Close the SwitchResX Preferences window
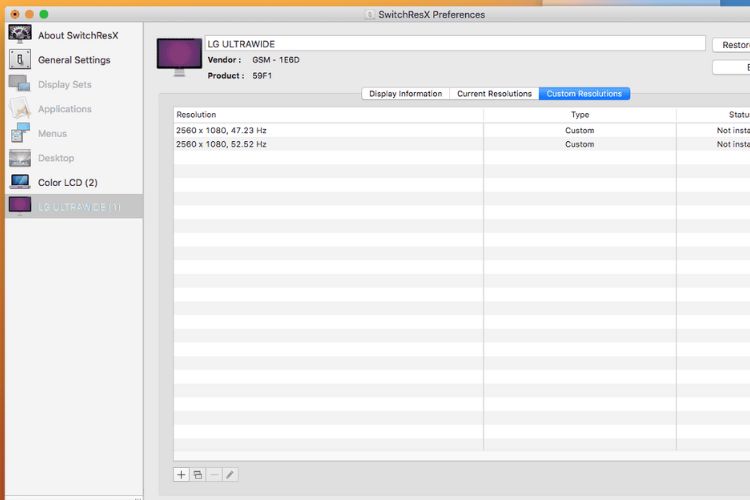Image resolution: width=750 pixels, height=500 pixels. [15, 14]
